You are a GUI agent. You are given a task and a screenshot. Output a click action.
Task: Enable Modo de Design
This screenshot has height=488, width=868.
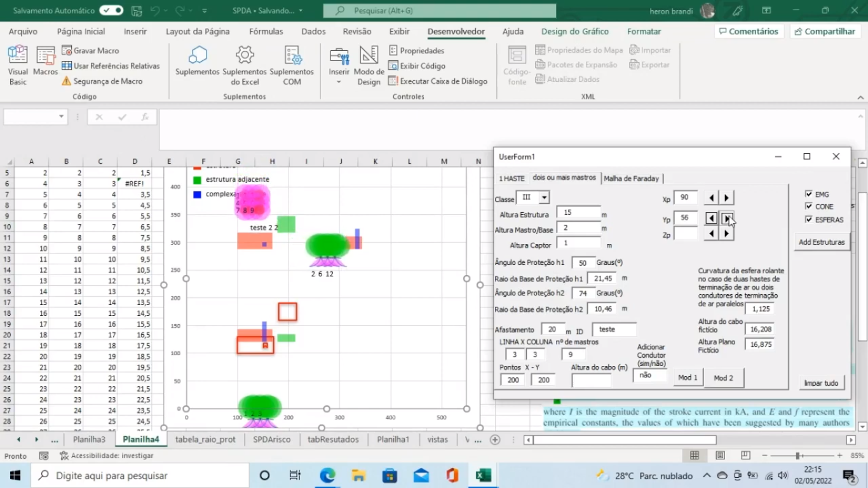point(369,64)
